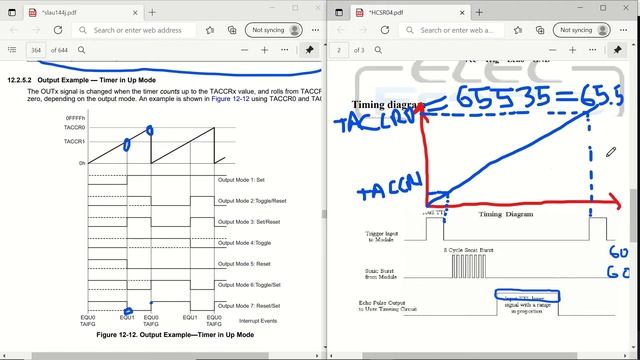Open Collections in HCSR04.pdf window
Image resolution: width=640 pixels, height=360 pixels.
540,30
